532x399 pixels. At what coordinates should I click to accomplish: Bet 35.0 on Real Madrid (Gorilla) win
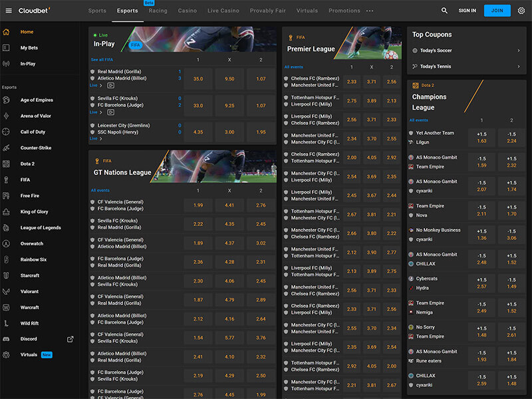coord(198,78)
